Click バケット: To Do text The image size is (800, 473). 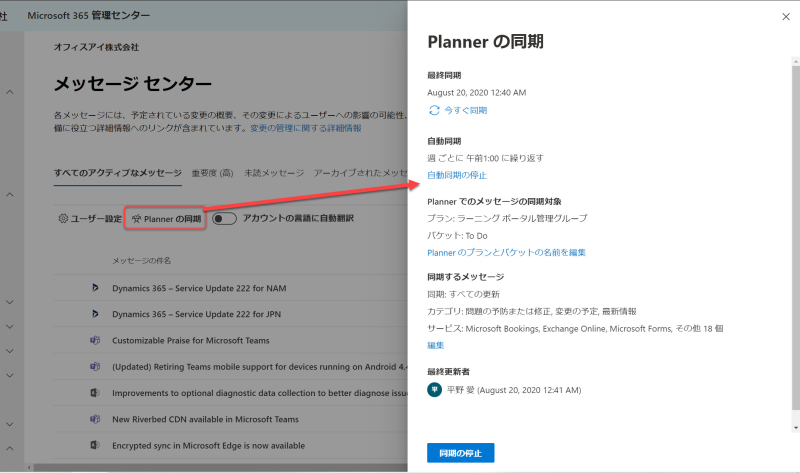click(457, 236)
